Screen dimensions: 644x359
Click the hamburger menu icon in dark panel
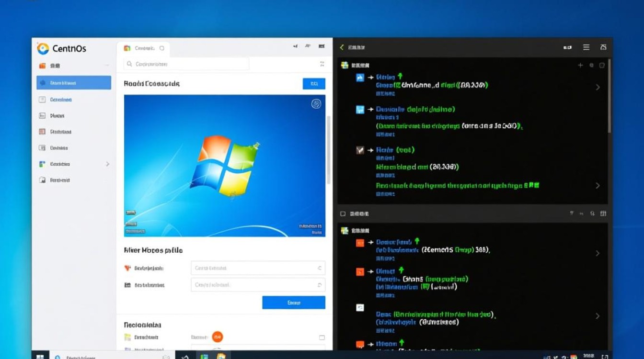coord(586,47)
